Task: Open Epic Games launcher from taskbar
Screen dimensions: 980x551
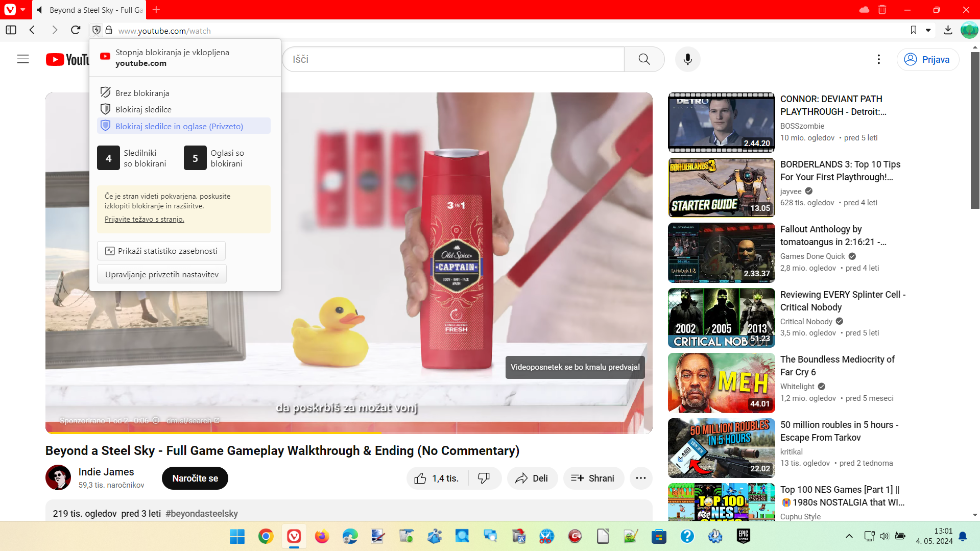Action: (x=743, y=536)
